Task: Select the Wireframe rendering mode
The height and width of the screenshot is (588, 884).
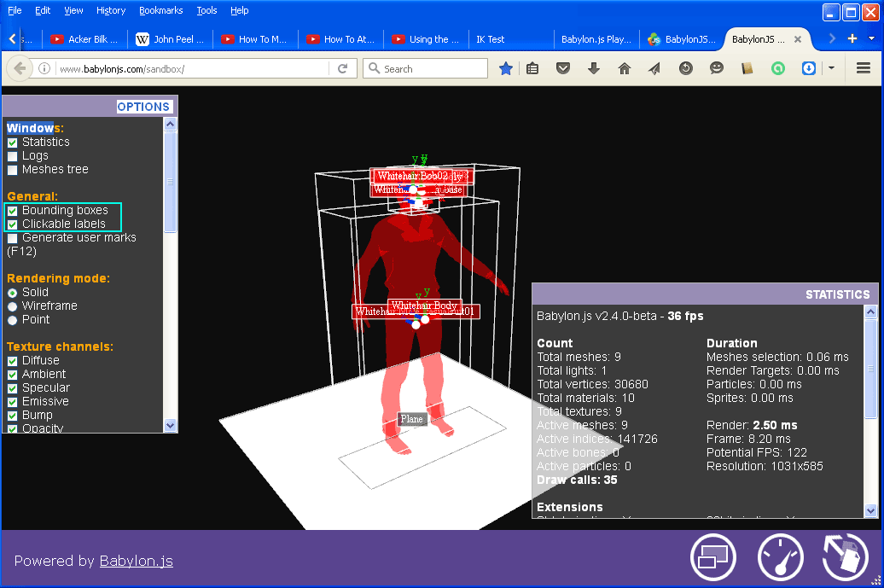Action: point(13,306)
